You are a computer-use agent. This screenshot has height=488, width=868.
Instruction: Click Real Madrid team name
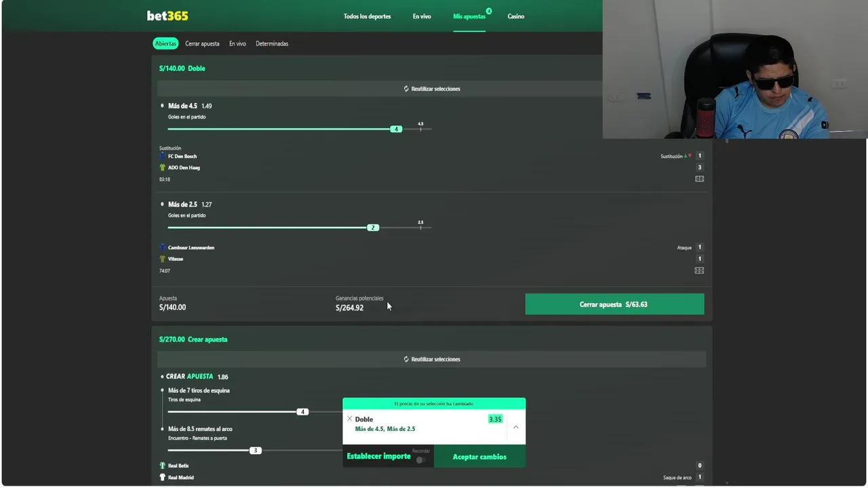(x=181, y=477)
